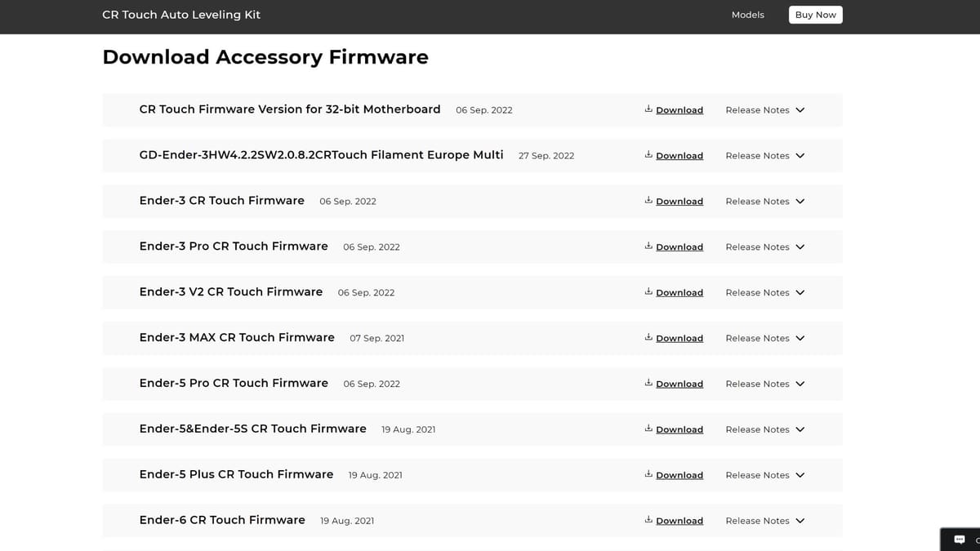Expand Release Notes for Ender-3 Pro firmware
The image size is (980, 551).
pyautogui.click(x=765, y=247)
